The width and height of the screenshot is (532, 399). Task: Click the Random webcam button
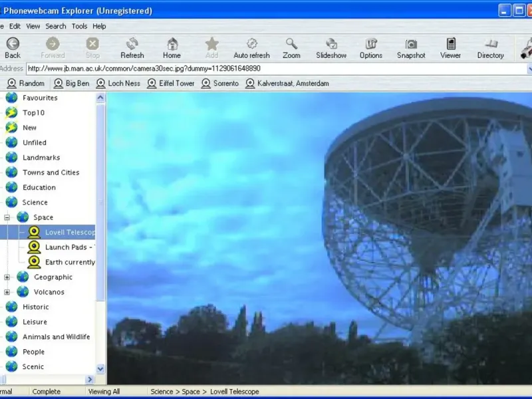(26, 83)
